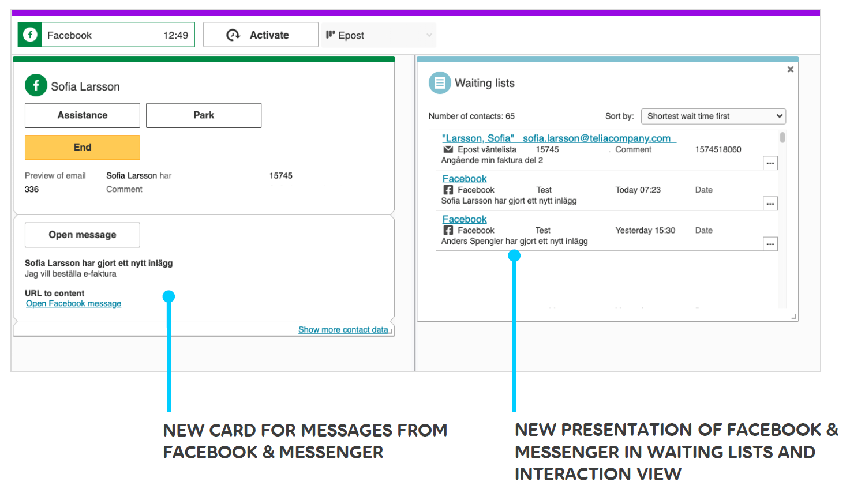Click Show more contact data link
Viewport: 850px width, 504px height.
coord(343,330)
